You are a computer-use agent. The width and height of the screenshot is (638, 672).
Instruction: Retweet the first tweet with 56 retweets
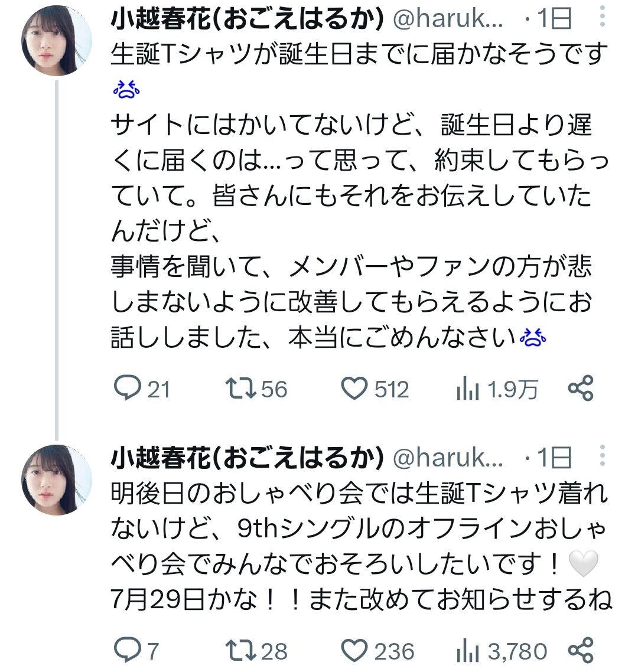(241, 389)
